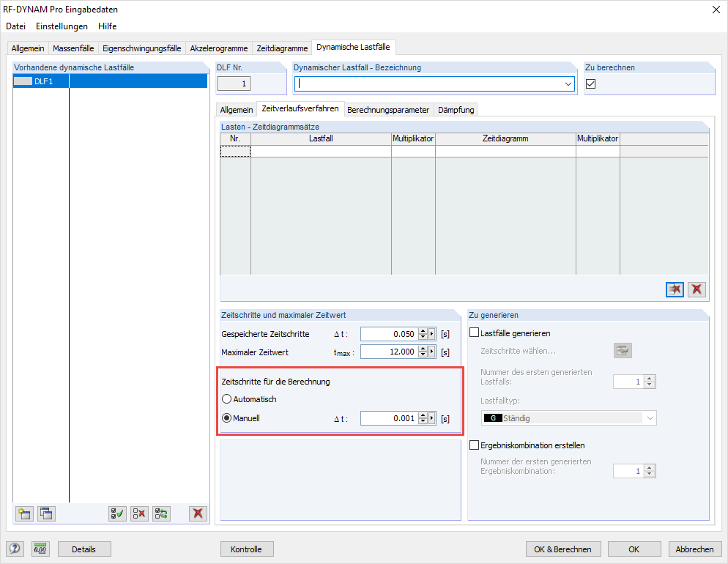Click first Zeitdiagramm cell in table

(x=505, y=152)
